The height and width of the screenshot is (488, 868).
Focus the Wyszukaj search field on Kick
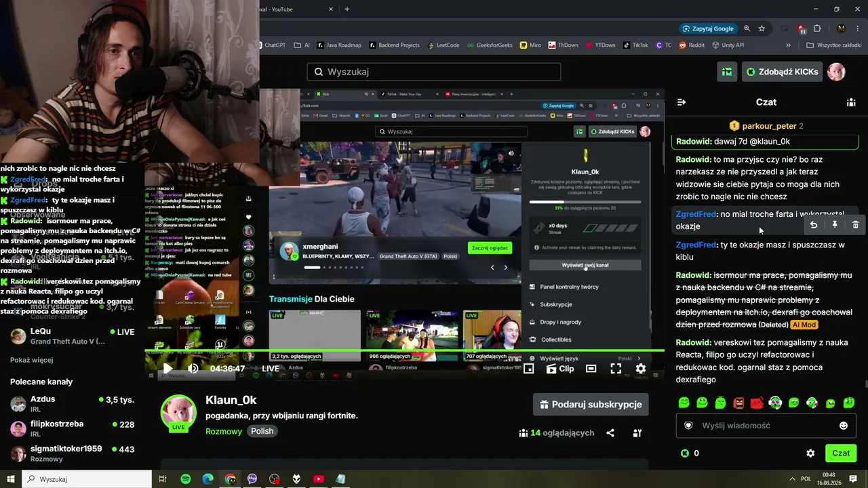[x=434, y=72]
